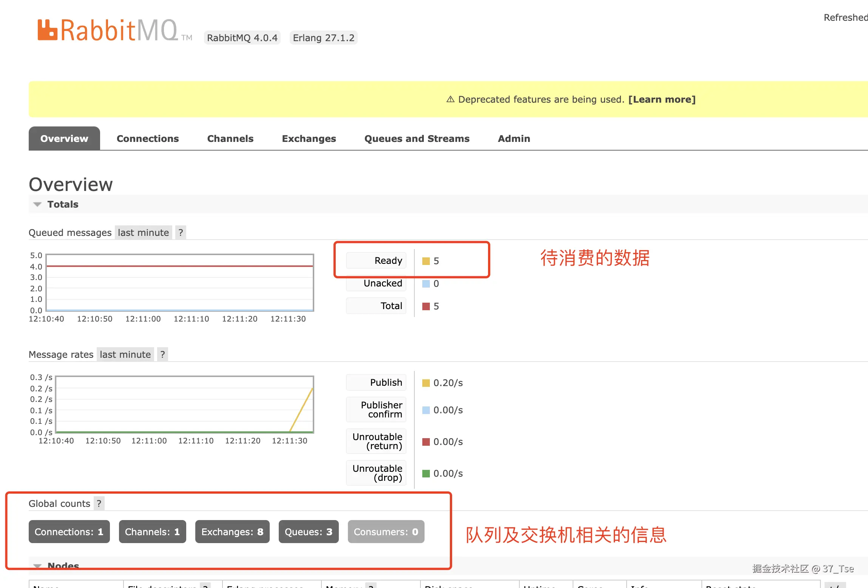Click the yellow Publish rate swatch
The image size is (868, 588).
click(x=426, y=383)
